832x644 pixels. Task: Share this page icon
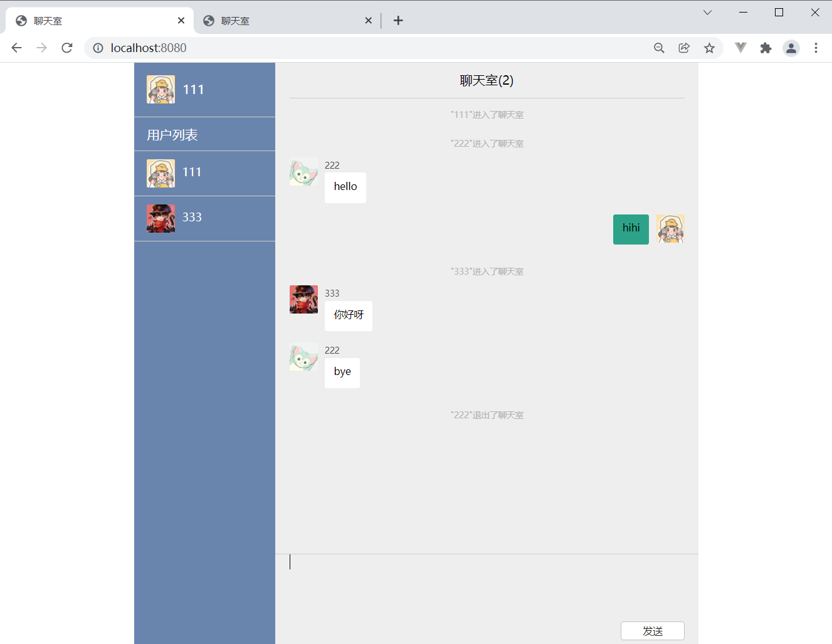[x=684, y=48]
